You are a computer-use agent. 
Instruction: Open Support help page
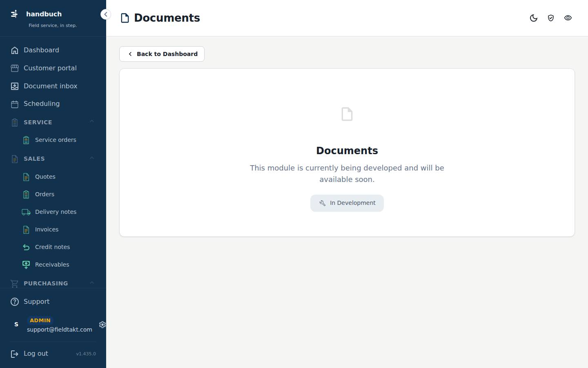pyautogui.click(x=53, y=302)
